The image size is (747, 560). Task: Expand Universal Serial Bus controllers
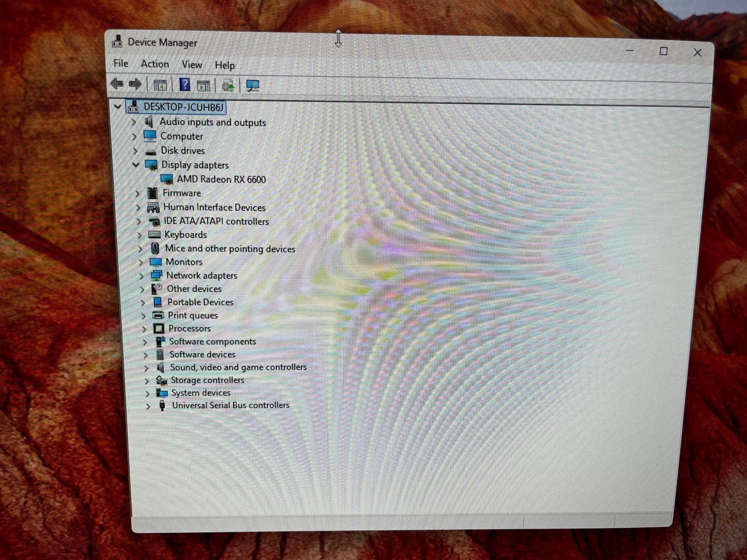(x=148, y=406)
